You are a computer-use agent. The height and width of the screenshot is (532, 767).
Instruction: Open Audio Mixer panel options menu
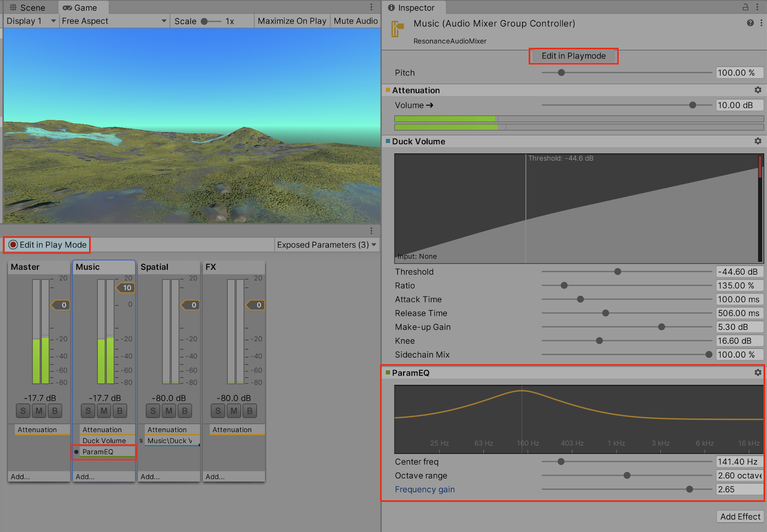pyautogui.click(x=371, y=231)
